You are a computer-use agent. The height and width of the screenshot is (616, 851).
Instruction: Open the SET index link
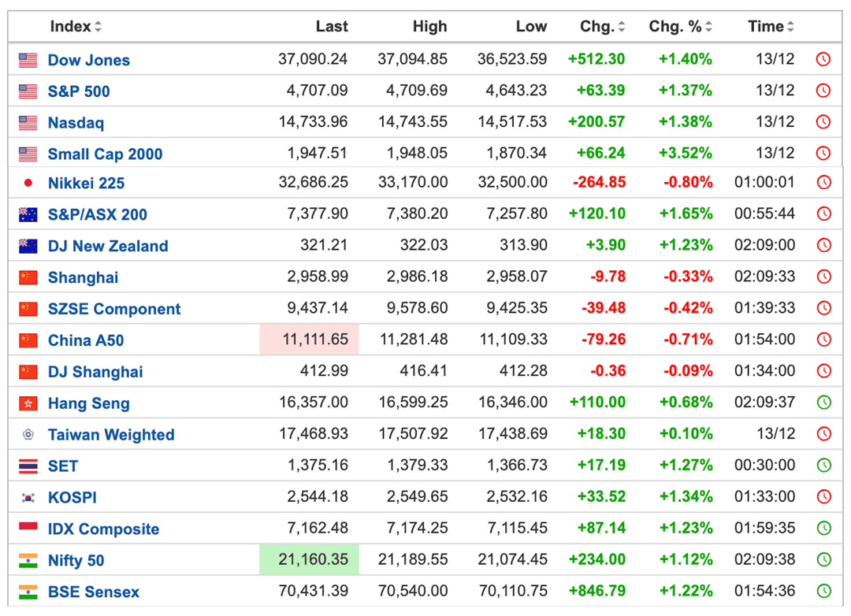[63, 466]
